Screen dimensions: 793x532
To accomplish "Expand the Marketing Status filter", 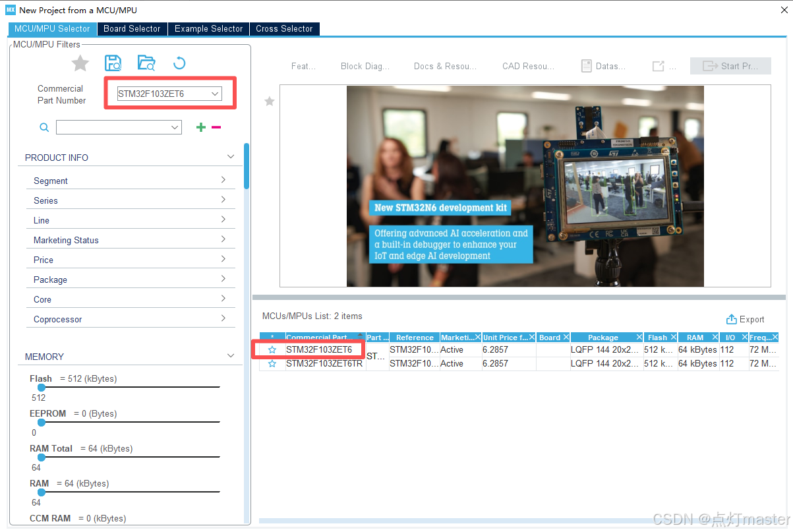I will [223, 239].
